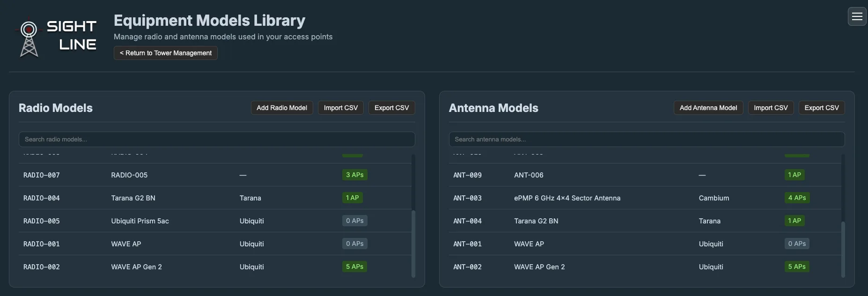Screen dimensions: 868x296
Task: Click Tarana manufacturer in RADIO-004 row
Action: coord(250,198)
